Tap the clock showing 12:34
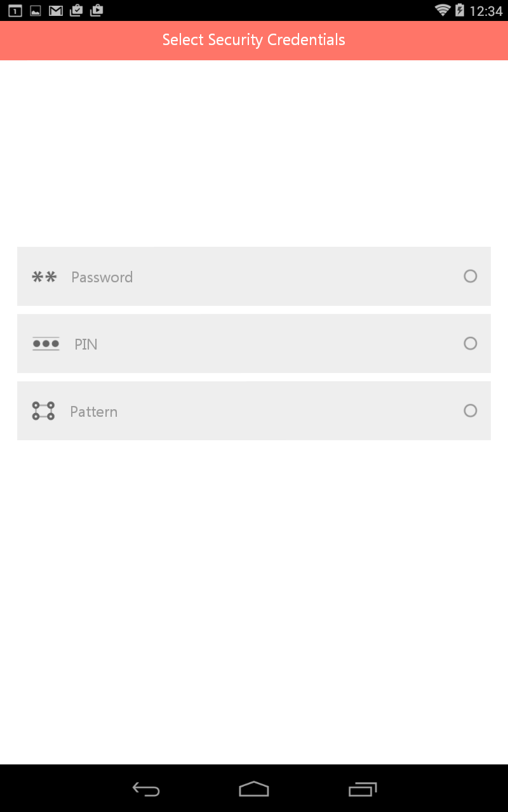 coord(486,11)
